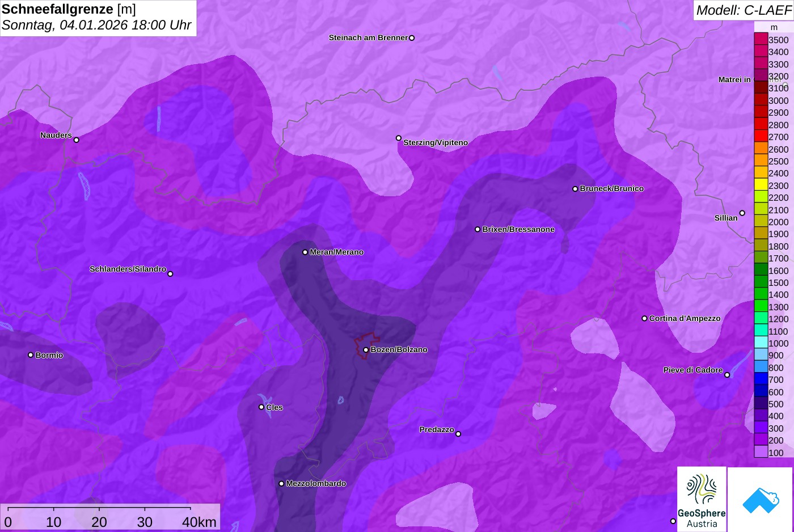Viewport: 794px width, 532px height.
Task: Click the blue 700 m legend swatch
Action: (761, 379)
